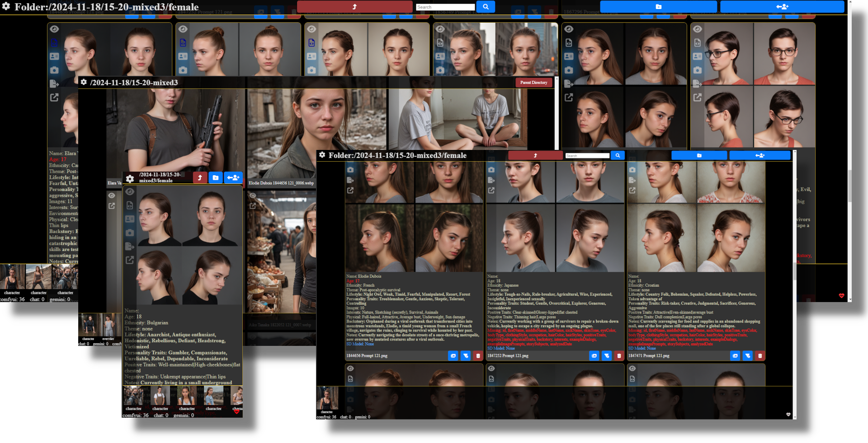Open ID card icon on braided-hair portrait card
Image resolution: width=868 pixels, height=443 pixels.
pyautogui.click(x=311, y=56)
